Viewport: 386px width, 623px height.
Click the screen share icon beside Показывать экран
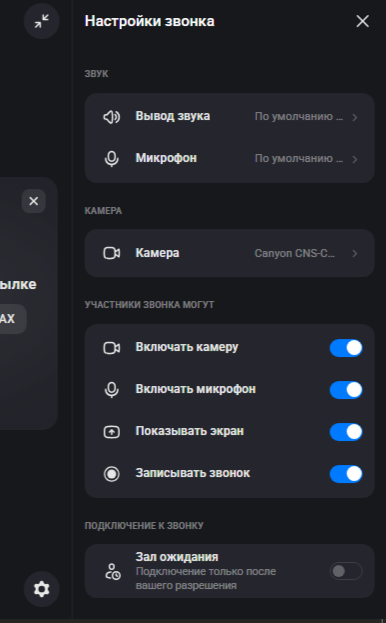click(112, 431)
